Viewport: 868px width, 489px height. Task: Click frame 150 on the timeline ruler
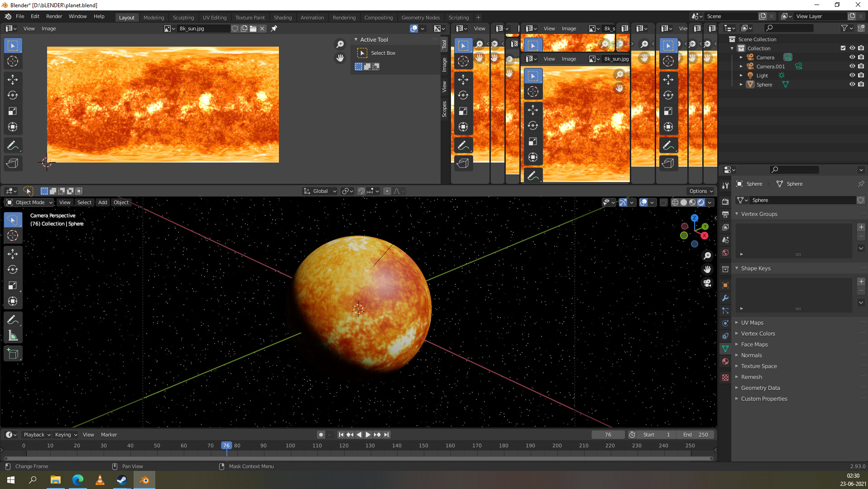point(423,446)
